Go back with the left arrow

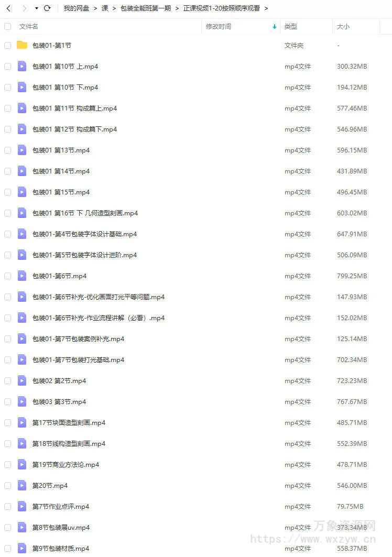8,8
